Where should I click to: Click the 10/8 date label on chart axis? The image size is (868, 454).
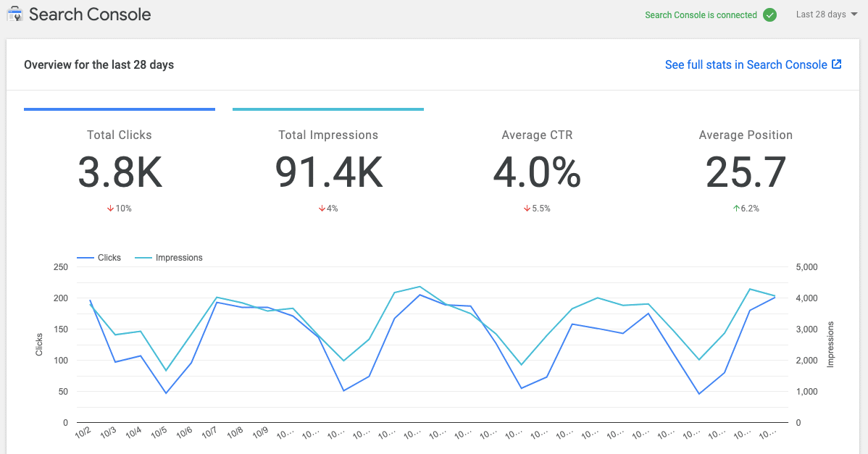pos(235,433)
